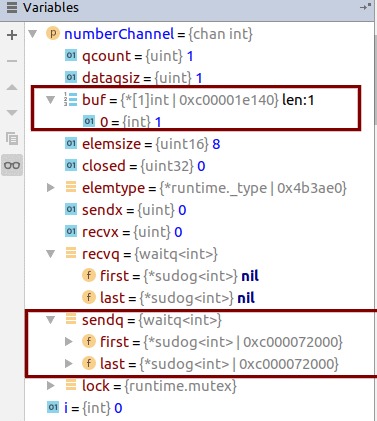The image size is (377, 421).
Task: Expand the elemtype entry
Action: (51, 188)
